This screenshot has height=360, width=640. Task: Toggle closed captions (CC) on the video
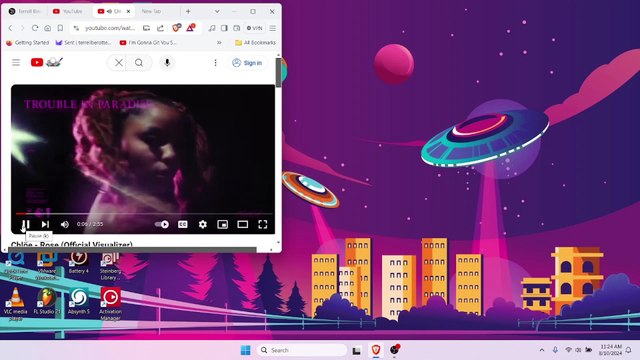click(x=182, y=224)
